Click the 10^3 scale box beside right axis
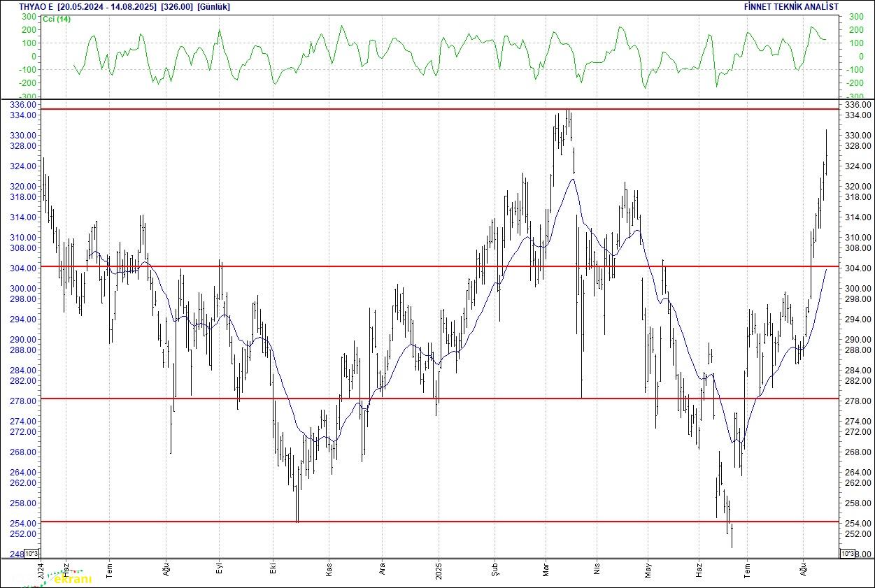875x588 pixels. (x=846, y=554)
